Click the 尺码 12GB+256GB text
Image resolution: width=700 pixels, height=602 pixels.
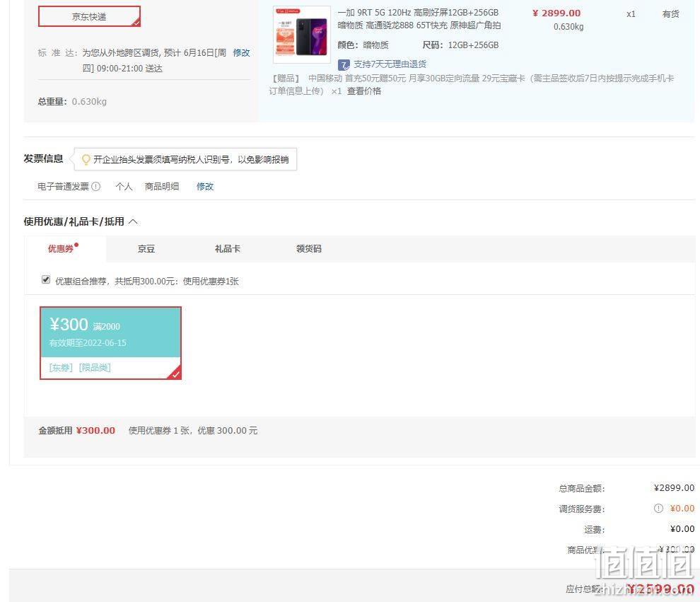click(x=460, y=45)
